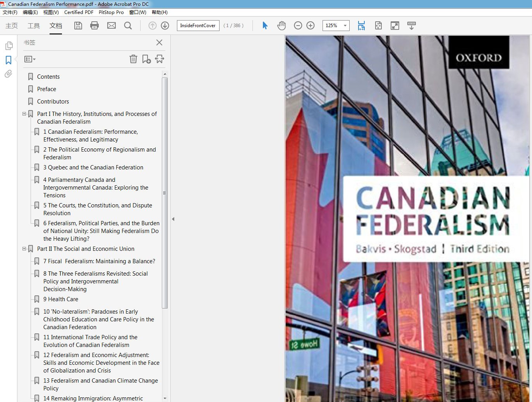Open the 窗口(W) menu
This screenshot has height=402, width=532.
pyautogui.click(x=138, y=12)
